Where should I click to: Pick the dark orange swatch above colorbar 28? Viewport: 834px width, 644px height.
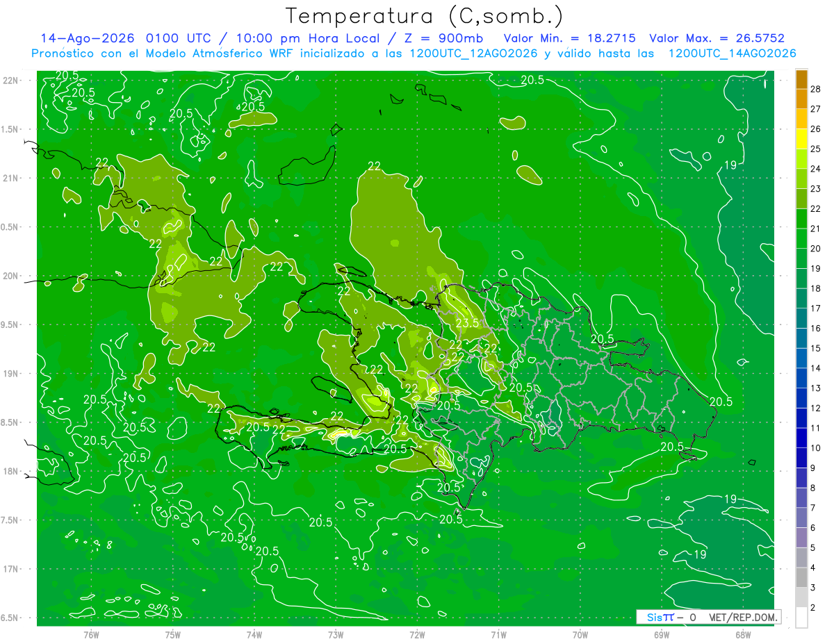(x=801, y=79)
